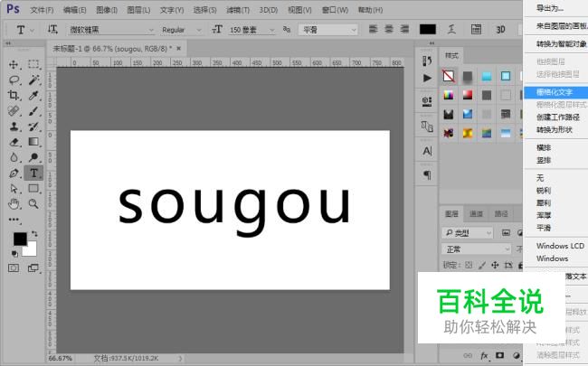
Task: Open the font family dropdown
Action: tap(151, 30)
